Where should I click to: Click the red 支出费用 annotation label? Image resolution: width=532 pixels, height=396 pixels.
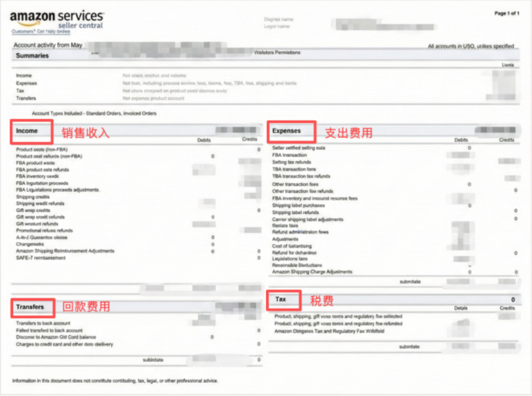coord(349,132)
